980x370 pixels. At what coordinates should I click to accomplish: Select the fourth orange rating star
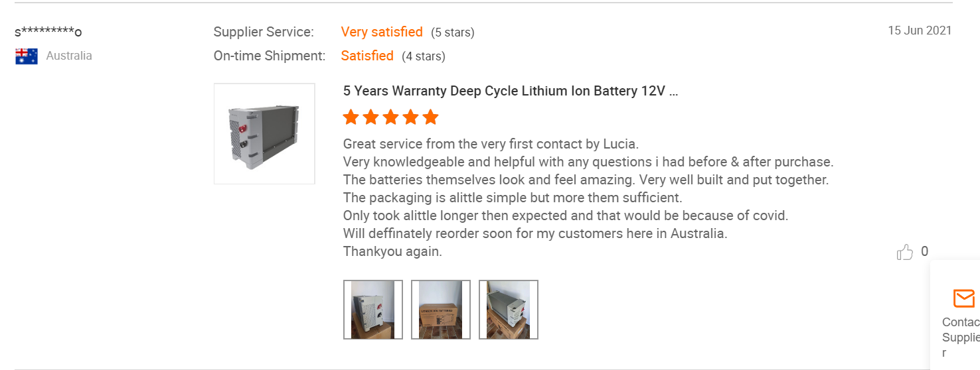pyautogui.click(x=411, y=117)
